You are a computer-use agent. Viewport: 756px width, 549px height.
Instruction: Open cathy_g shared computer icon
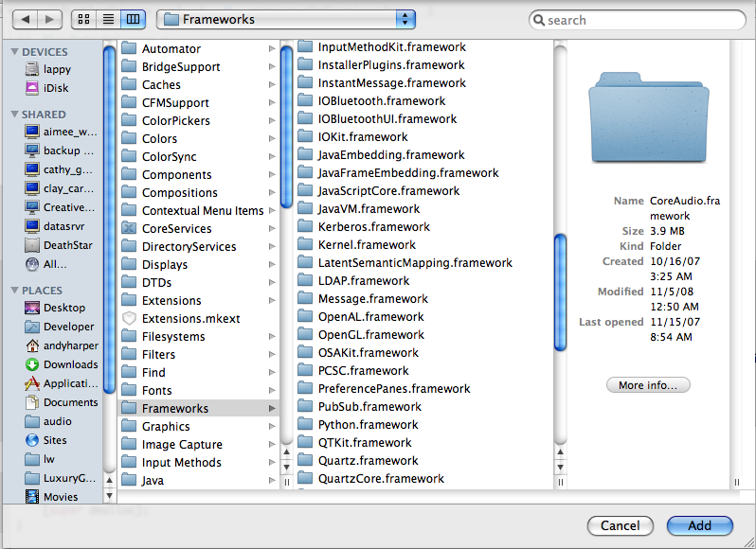pyautogui.click(x=32, y=169)
